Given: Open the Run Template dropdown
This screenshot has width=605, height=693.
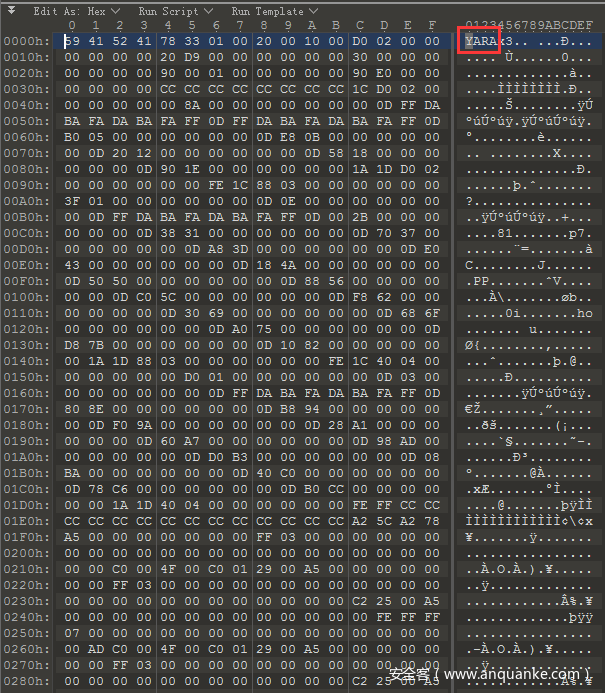Looking at the screenshot, I should [274, 11].
